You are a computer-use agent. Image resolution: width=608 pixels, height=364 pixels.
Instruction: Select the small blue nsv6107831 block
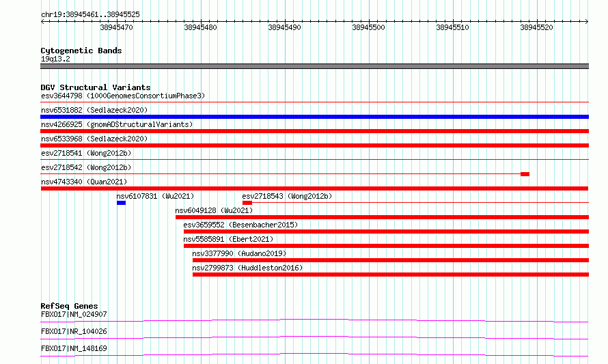pos(121,203)
